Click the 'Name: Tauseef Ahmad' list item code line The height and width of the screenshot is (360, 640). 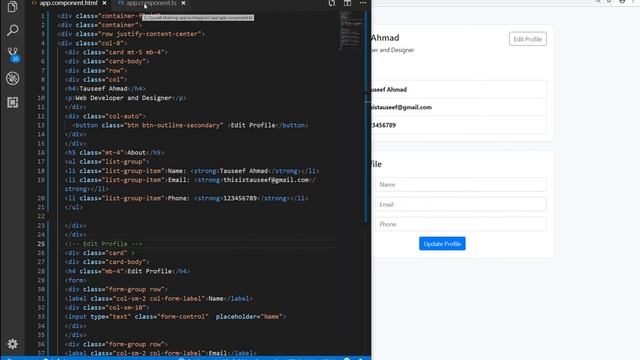click(x=192, y=171)
